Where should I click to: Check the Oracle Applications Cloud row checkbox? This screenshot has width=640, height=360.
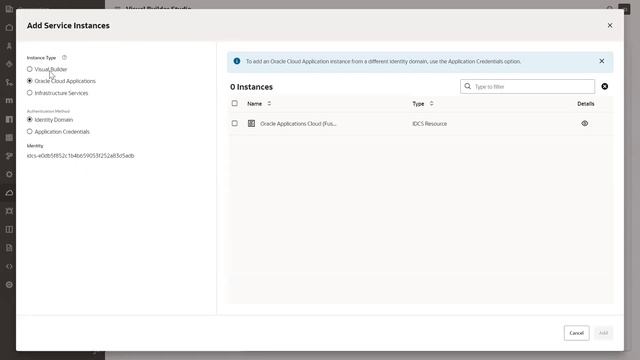[235, 123]
